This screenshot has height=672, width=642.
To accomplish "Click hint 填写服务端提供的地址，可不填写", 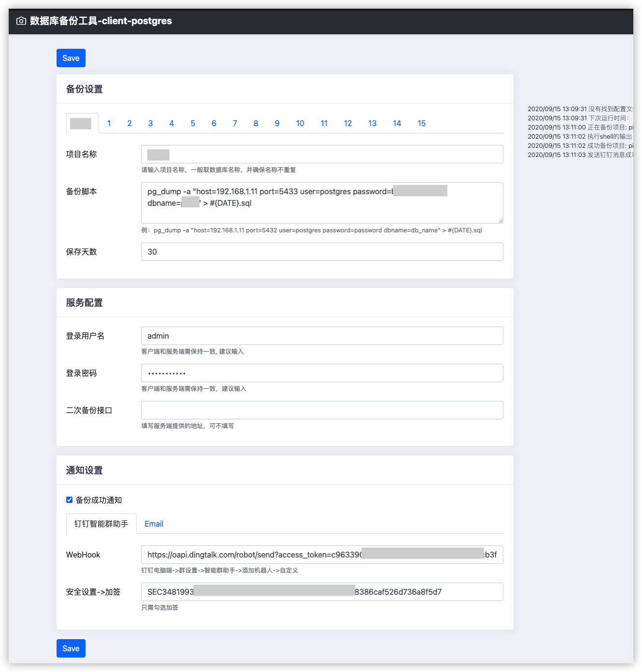I will coord(187,426).
